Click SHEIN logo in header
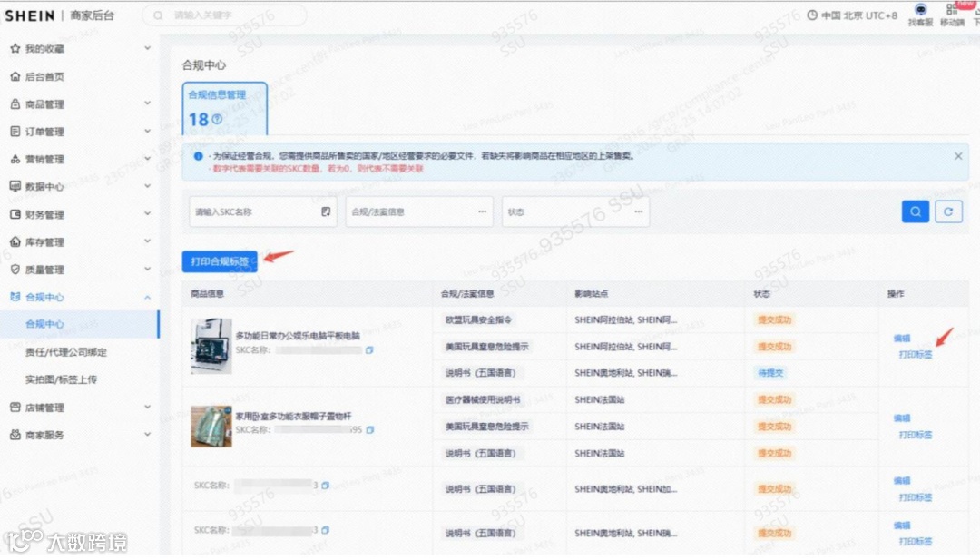The height and width of the screenshot is (560, 980). (x=29, y=15)
